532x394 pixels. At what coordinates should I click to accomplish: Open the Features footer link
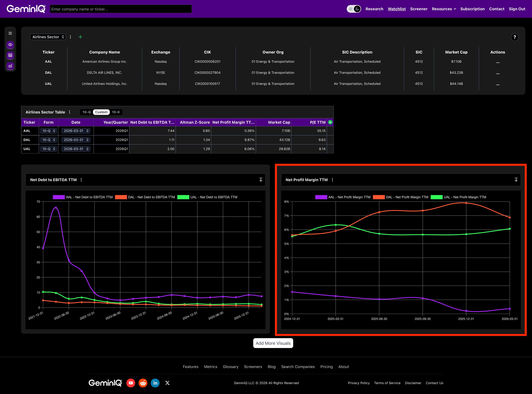point(191,367)
